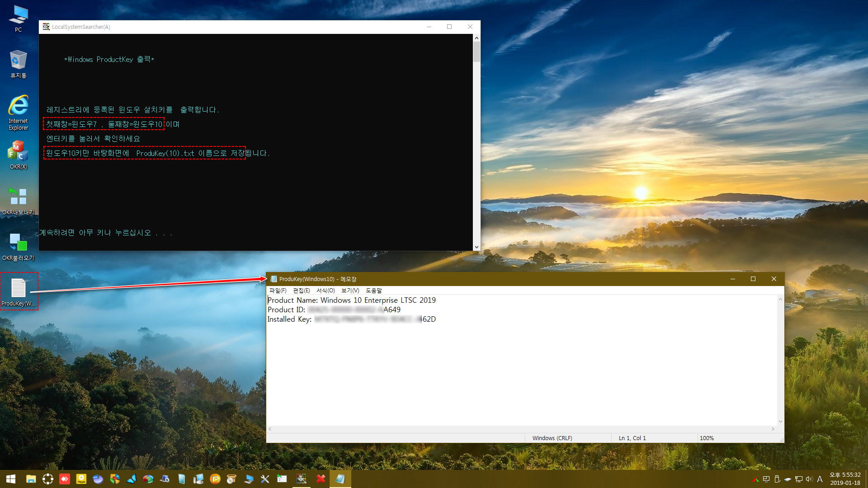
Task: Open the taskbar clock and date
Action: pyautogui.click(x=845, y=479)
